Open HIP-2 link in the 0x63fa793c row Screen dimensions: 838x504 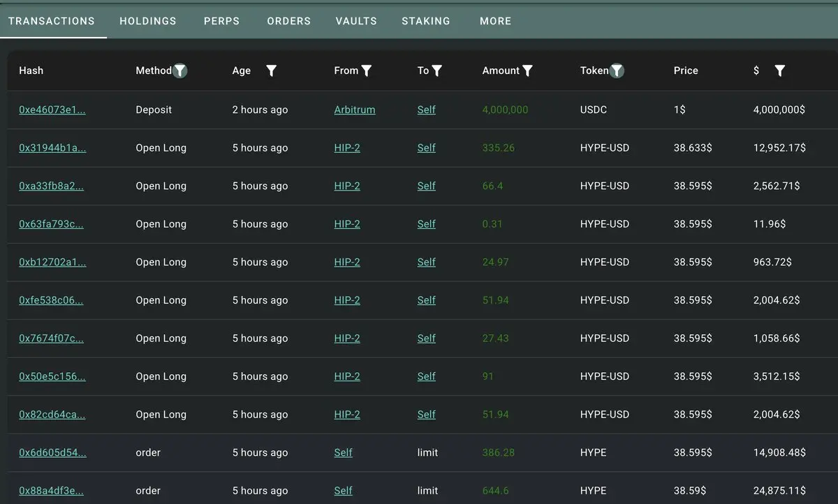[x=347, y=224]
